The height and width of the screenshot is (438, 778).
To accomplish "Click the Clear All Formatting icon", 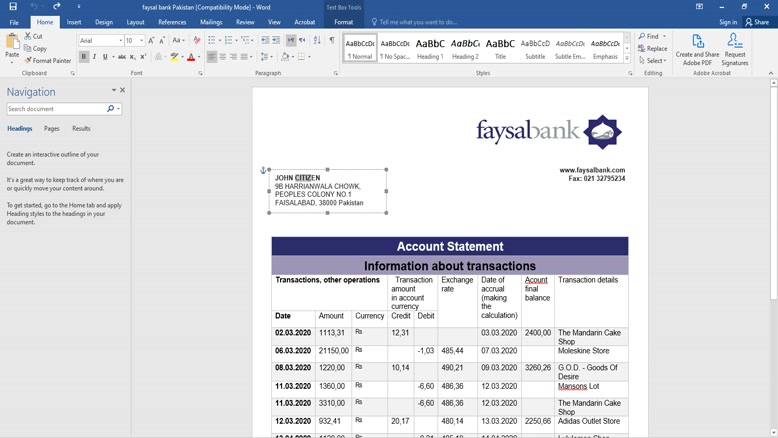I will coord(197,41).
